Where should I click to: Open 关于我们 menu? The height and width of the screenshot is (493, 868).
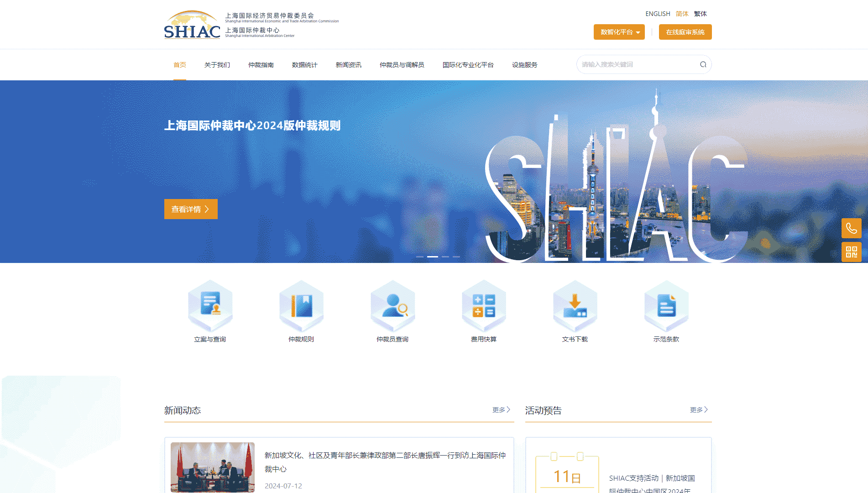tap(217, 65)
